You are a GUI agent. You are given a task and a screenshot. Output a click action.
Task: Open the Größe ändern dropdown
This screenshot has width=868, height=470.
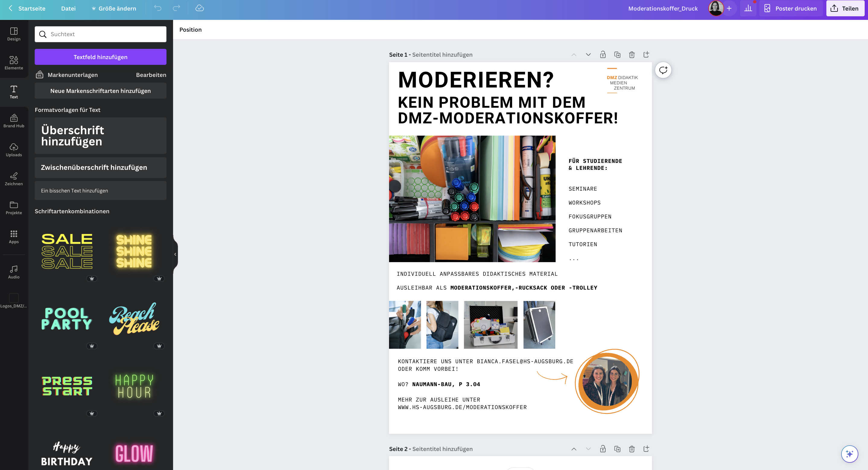pyautogui.click(x=114, y=8)
